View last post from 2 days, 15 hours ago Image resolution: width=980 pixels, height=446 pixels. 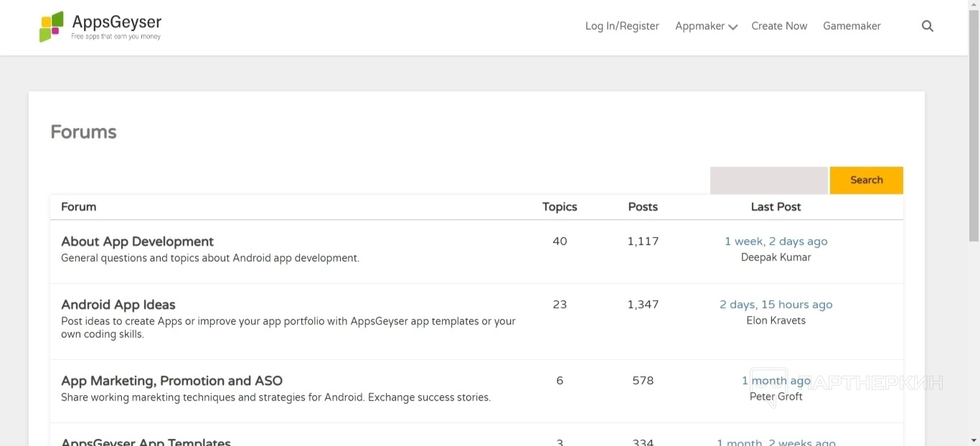coord(776,305)
